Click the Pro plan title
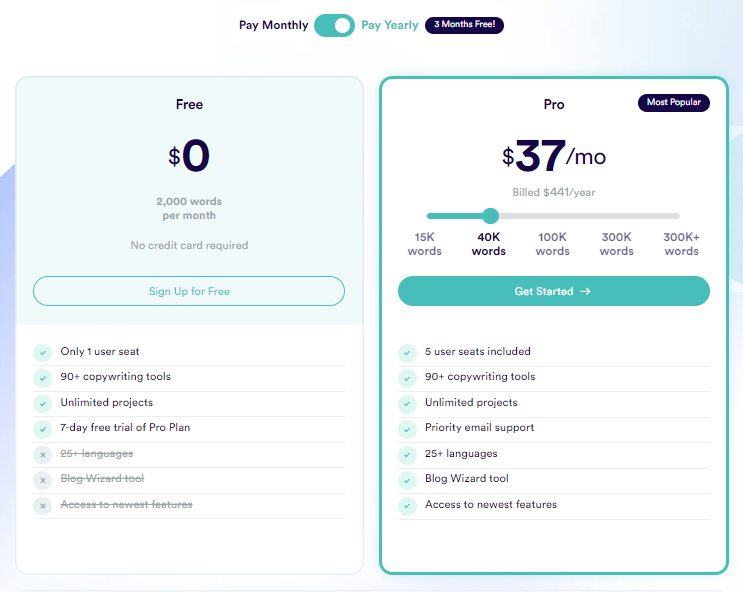 553,104
